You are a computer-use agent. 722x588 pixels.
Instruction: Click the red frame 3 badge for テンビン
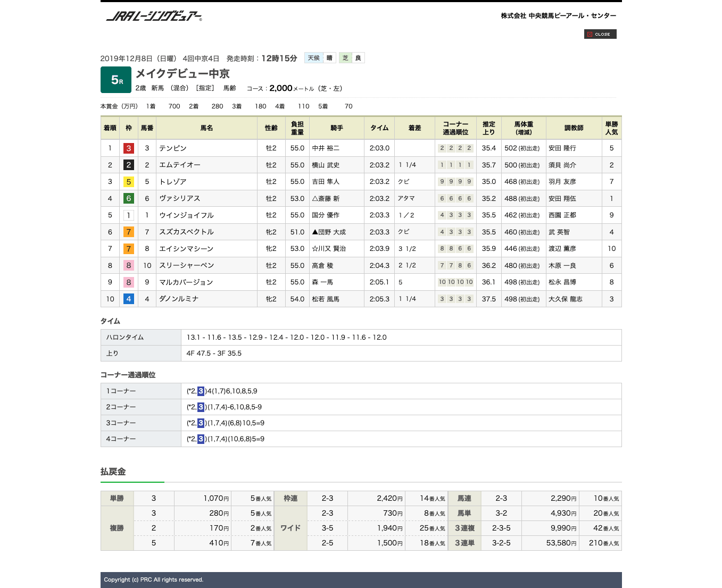(128, 148)
